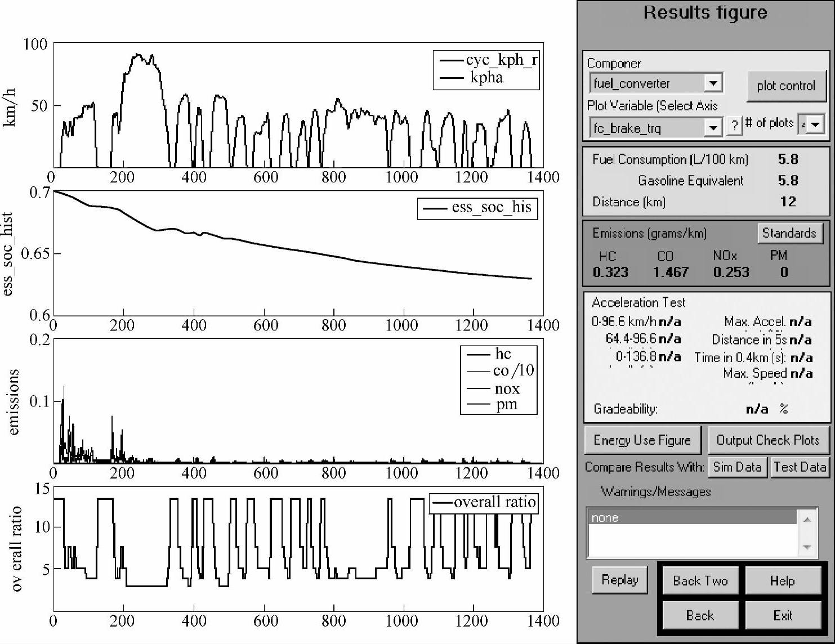Click the question mark help button
Viewport: 835px width, 644px height.
coord(734,126)
